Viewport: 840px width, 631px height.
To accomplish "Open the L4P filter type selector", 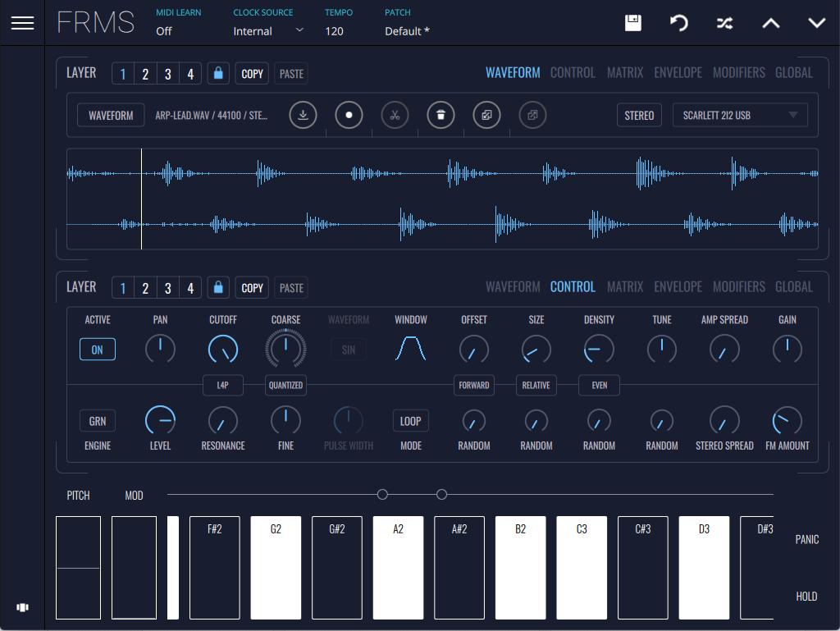I will [222, 385].
